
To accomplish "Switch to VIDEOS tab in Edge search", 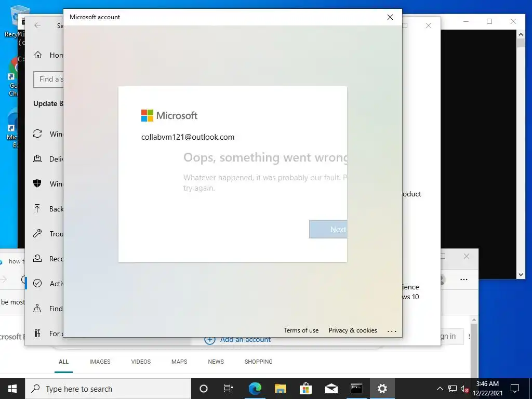I will coord(141,362).
